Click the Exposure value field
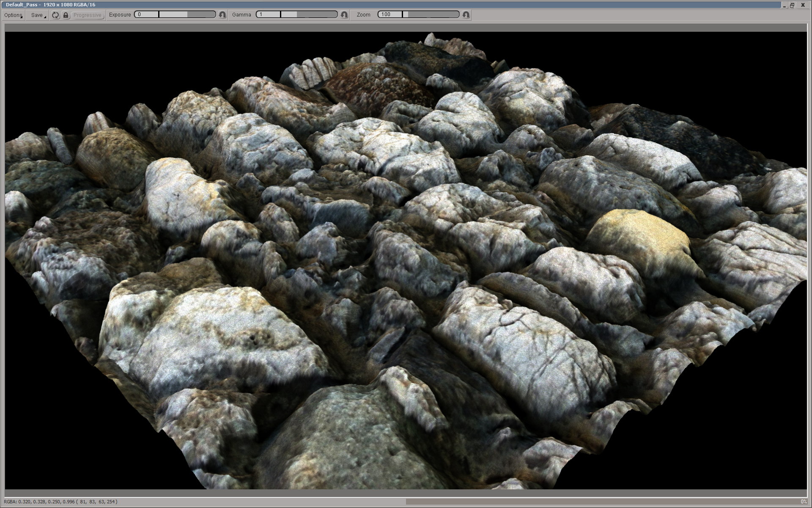 coord(146,14)
